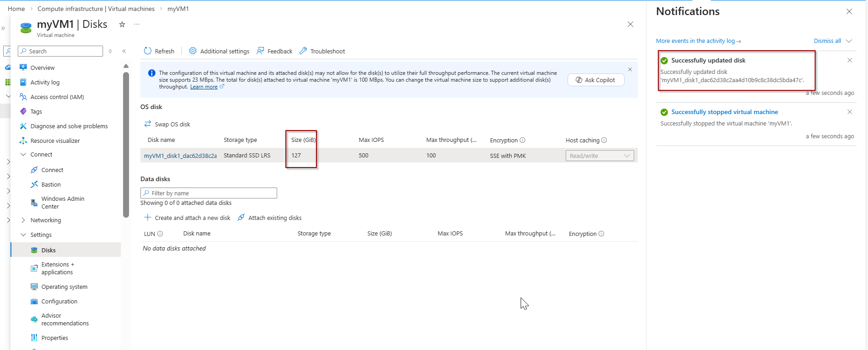Open Advisor recommendations
Image resolution: width=868 pixels, height=350 pixels.
(66, 319)
